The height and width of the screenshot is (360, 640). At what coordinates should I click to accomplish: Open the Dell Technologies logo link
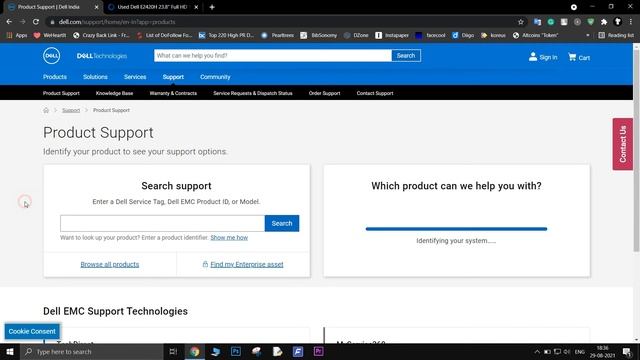pos(102,56)
